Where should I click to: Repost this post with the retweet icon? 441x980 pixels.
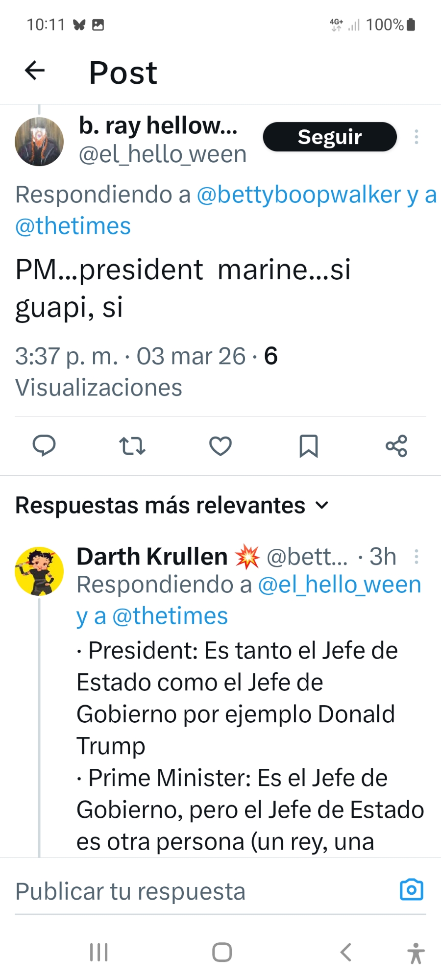point(132,446)
